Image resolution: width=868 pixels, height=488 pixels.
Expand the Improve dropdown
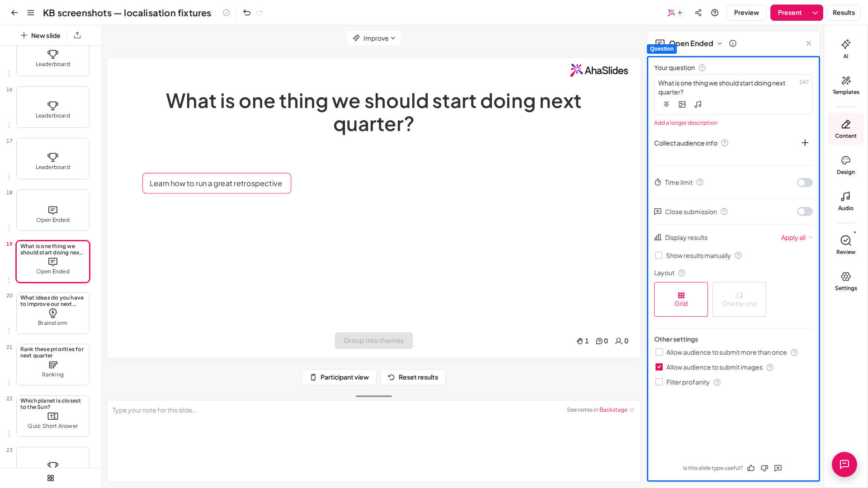click(x=374, y=38)
